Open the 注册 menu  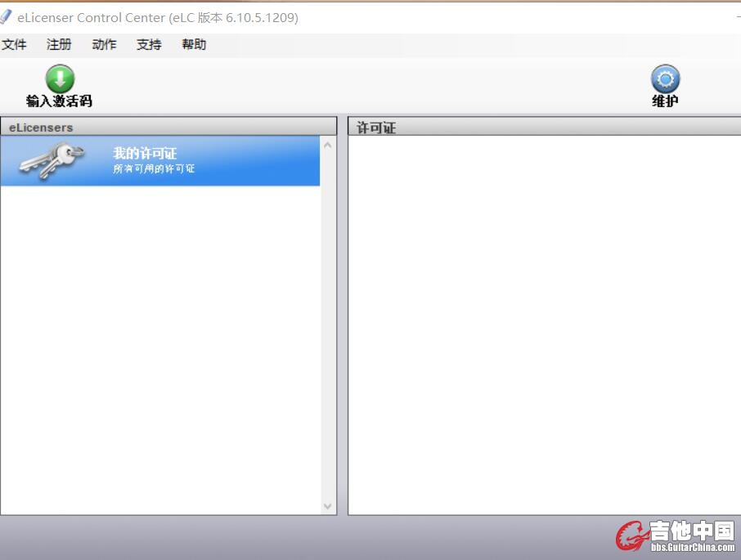(59, 44)
